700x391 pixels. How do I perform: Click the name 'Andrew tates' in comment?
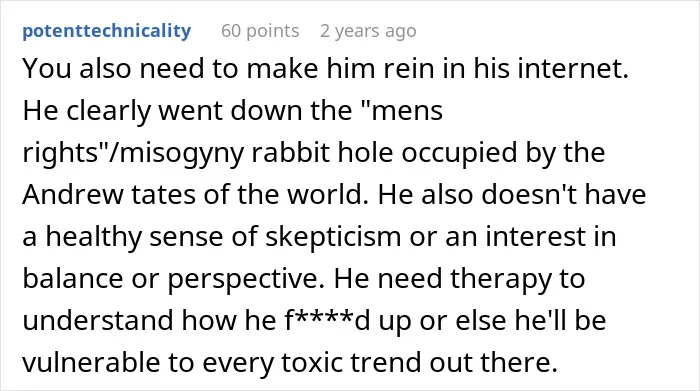pos(109,195)
